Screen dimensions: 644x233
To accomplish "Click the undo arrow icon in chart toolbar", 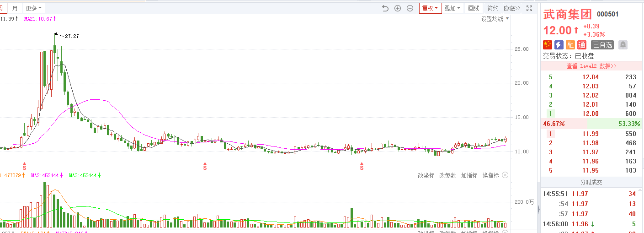I will click(x=385, y=8).
